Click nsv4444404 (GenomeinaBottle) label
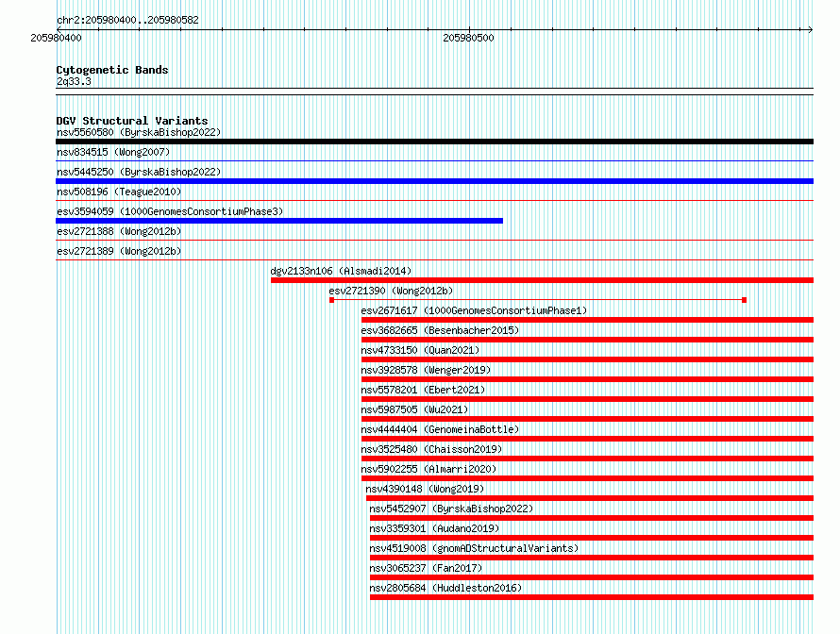840x634 pixels. tap(441, 429)
